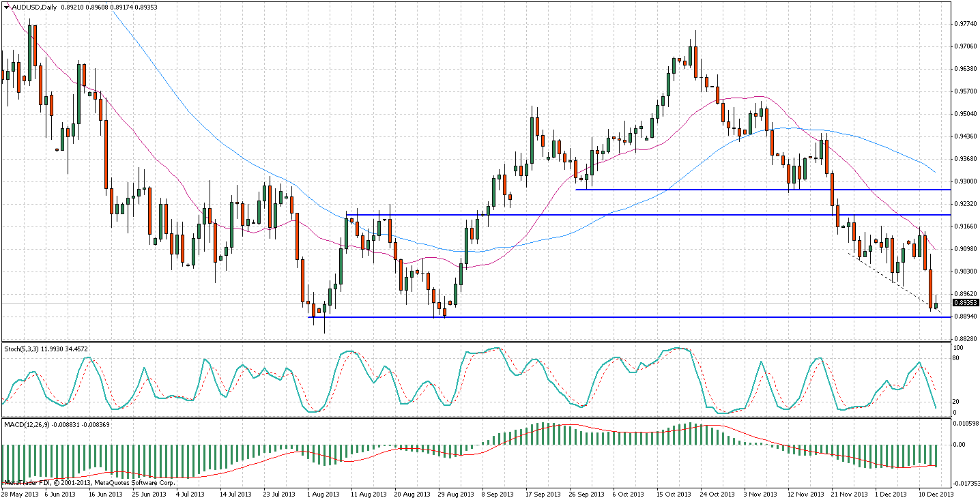
Task: Select the lowest blue horizontal support line
Action: coord(614,317)
